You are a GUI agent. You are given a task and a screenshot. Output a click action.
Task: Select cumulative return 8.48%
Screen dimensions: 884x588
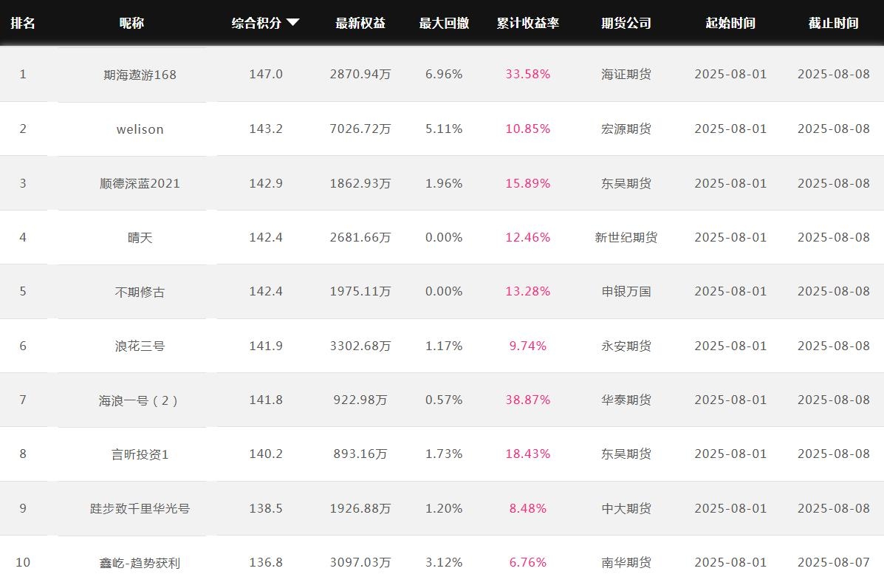coord(528,508)
